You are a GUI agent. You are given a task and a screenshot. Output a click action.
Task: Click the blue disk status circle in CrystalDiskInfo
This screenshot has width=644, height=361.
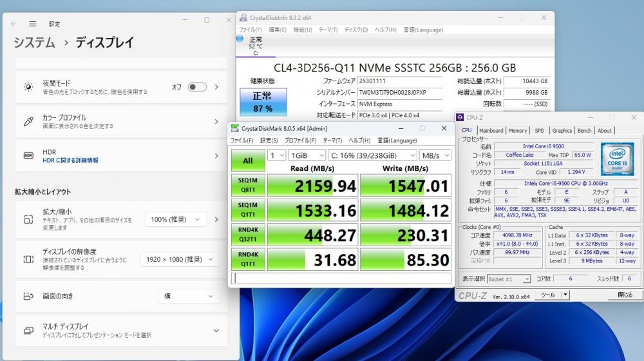click(240, 39)
